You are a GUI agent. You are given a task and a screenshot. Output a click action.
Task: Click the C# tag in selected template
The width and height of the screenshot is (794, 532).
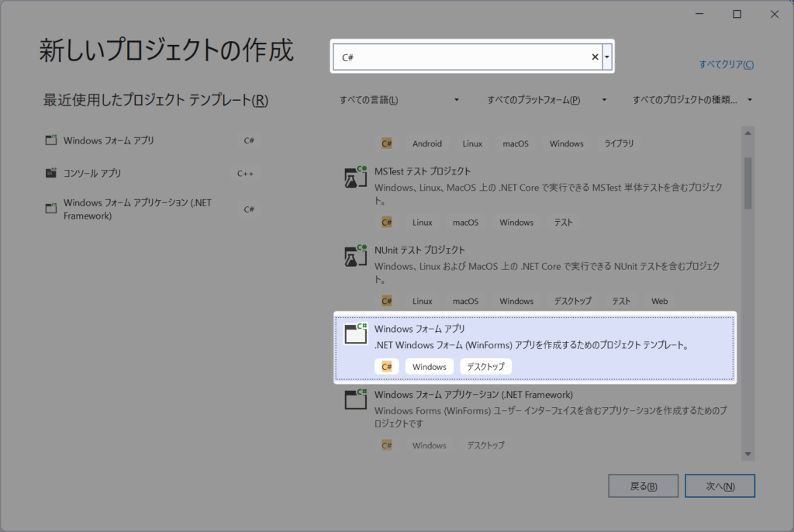pos(387,366)
